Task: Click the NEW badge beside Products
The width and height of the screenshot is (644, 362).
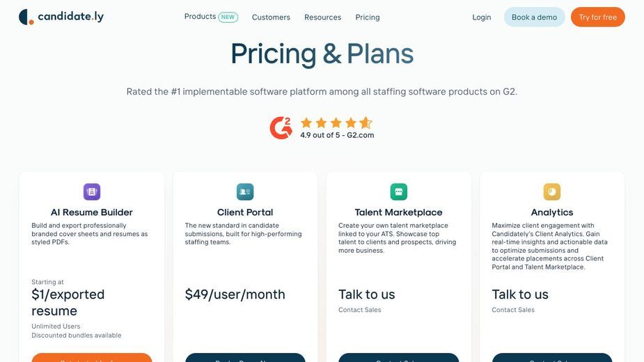Action: click(228, 17)
